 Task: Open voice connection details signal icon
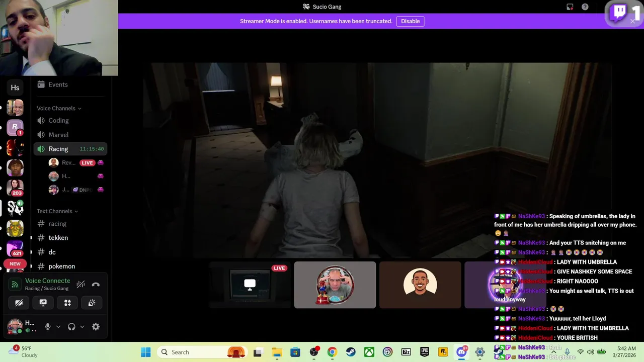16,285
